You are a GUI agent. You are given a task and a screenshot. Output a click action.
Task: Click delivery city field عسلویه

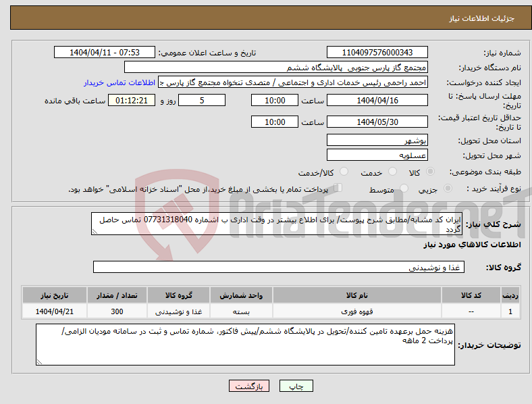pyautogui.click(x=377, y=155)
